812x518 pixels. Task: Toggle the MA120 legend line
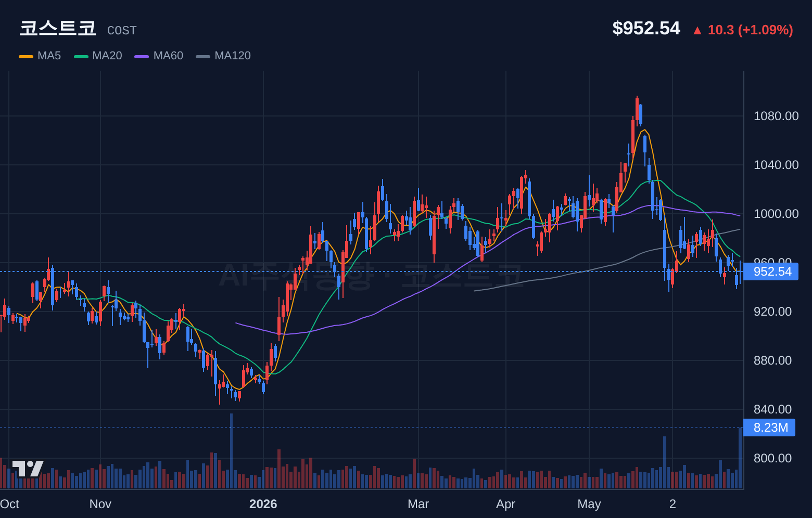(223, 56)
